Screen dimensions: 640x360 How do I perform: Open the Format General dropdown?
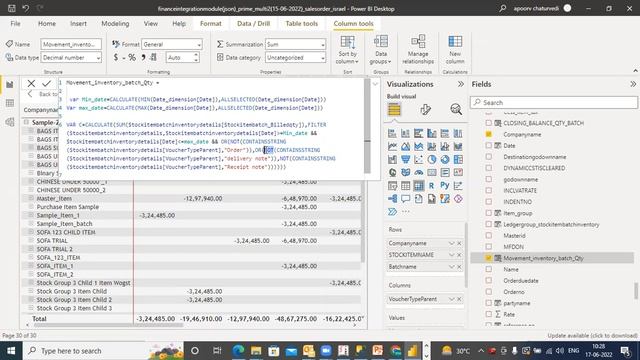point(171,44)
